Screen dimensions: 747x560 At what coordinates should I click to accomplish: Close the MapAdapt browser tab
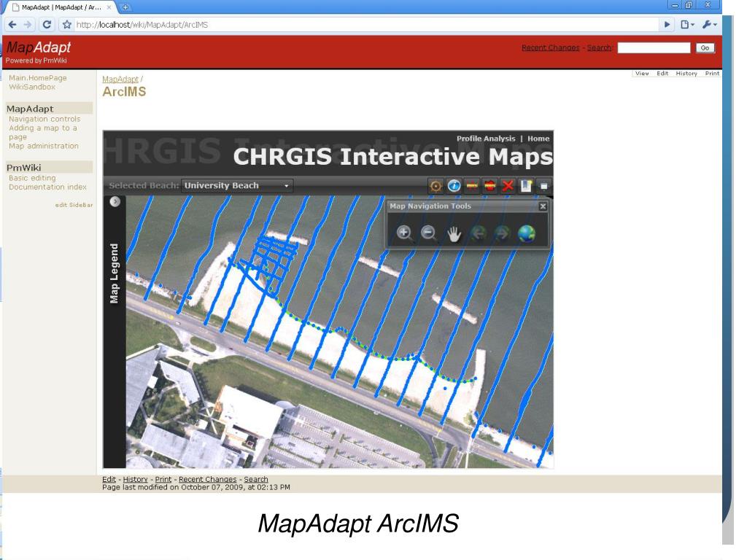[109, 7]
